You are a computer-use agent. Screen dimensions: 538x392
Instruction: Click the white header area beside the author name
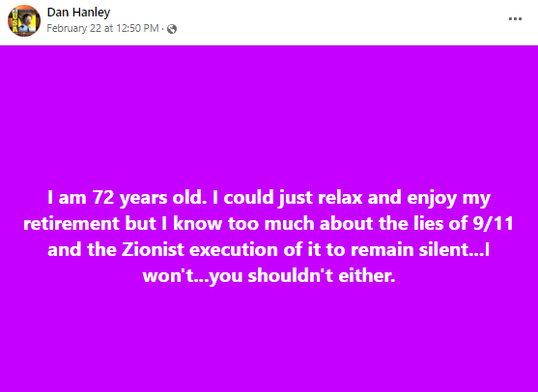[309, 20]
